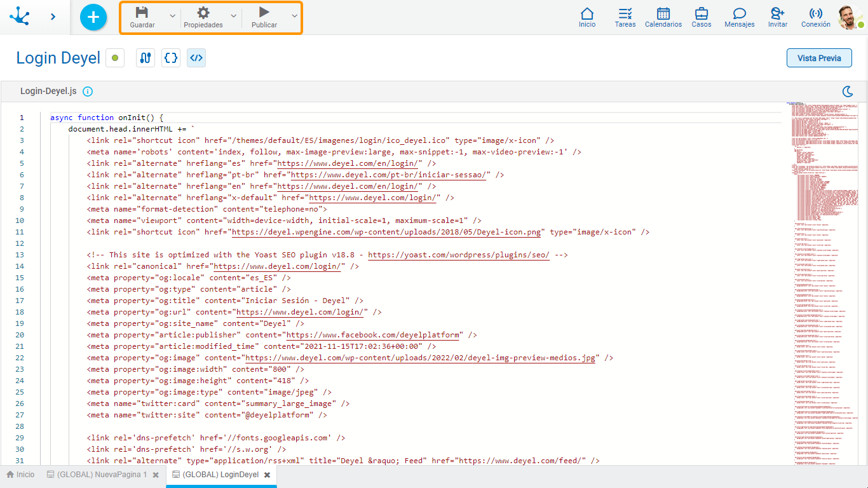Screen dimensions: 868x488
Task: Click the Deyel-icon.png URL link
Action: (386, 232)
